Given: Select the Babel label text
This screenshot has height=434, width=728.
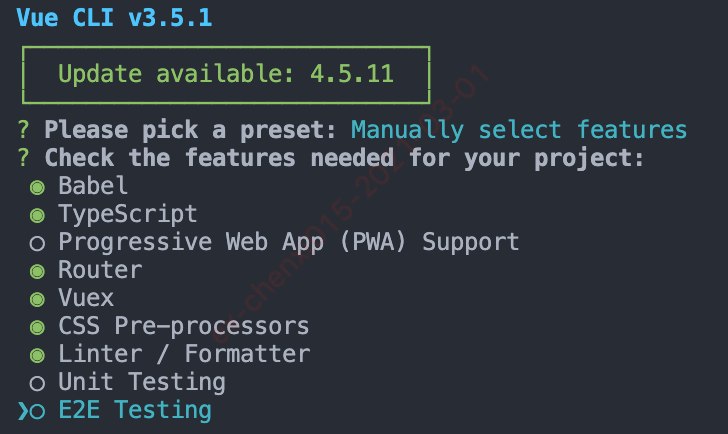Looking at the screenshot, I should [93, 186].
